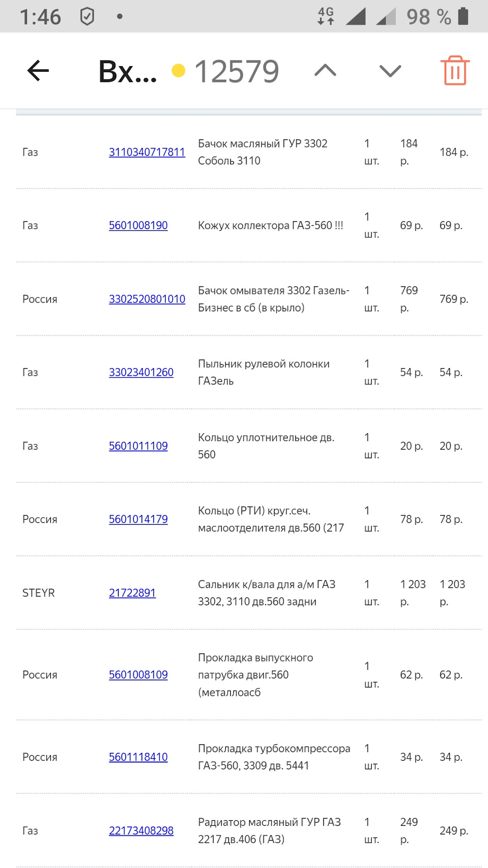
Task: Follow link 33023401260
Action: pyautogui.click(x=141, y=372)
